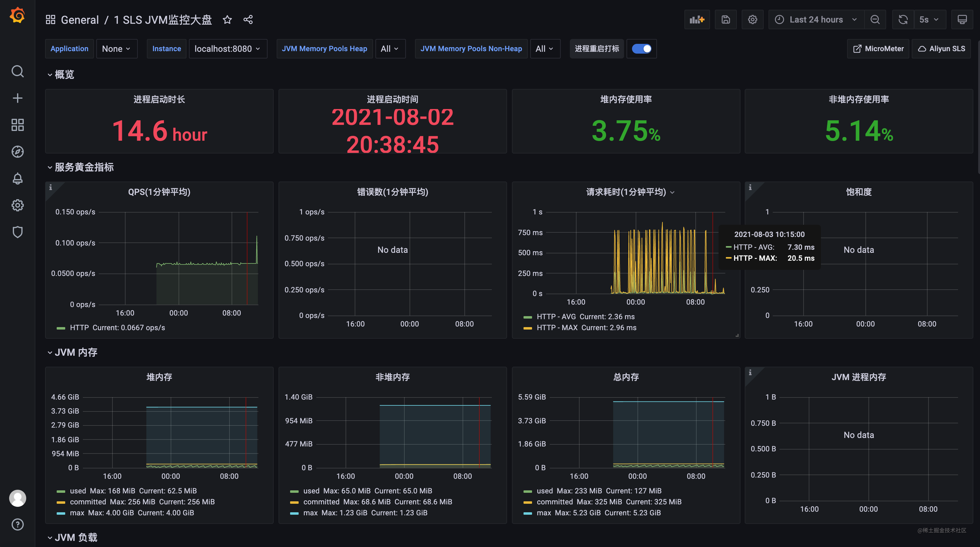Click the Server Admin shield icon
Screen dimensions: 980x547
pos(17,232)
